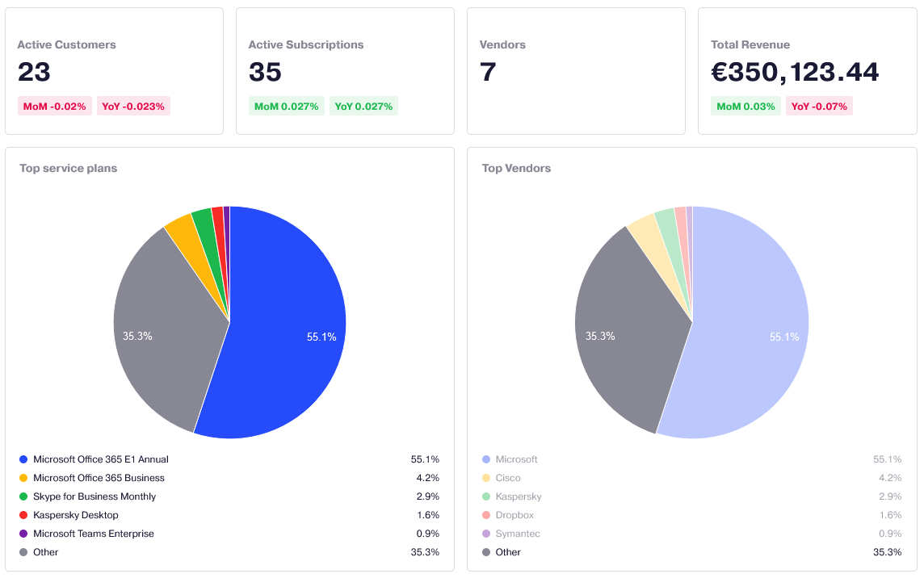The height and width of the screenshot is (578, 924).
Task: Click the Dropbox legend dot in Top Vendors
Action: click(485, 514)
